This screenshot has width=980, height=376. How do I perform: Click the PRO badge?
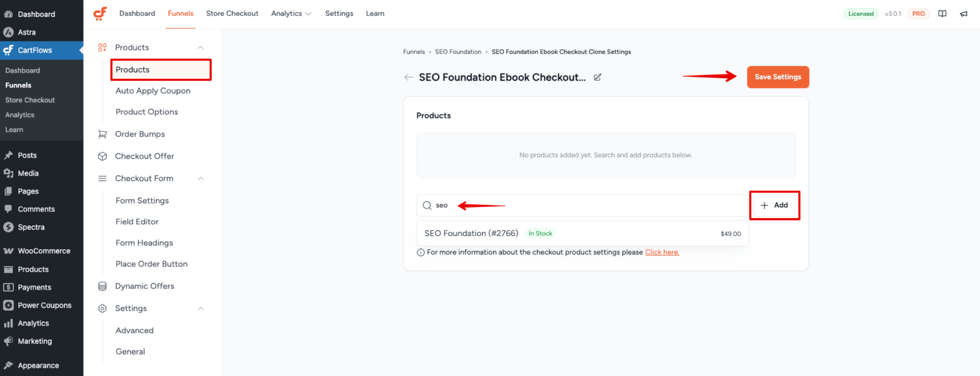[x=918, y=14]
